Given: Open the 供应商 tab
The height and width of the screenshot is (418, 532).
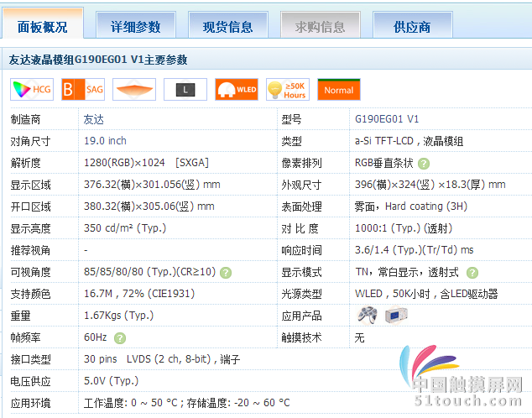Looking at the screenshot, I should [413, 25].
